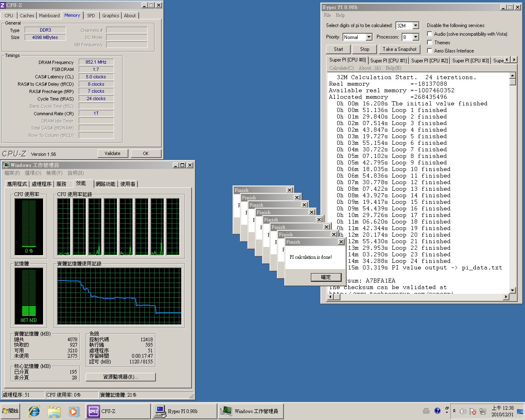Switch to 應用程式 tab in Task Manager
The image size is (525, 420).
coord(17,184)
